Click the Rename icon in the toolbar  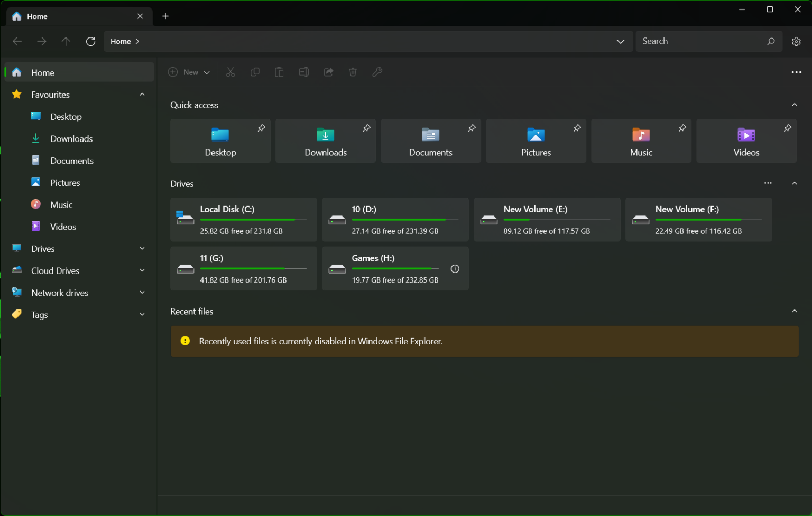click(303, 72)
